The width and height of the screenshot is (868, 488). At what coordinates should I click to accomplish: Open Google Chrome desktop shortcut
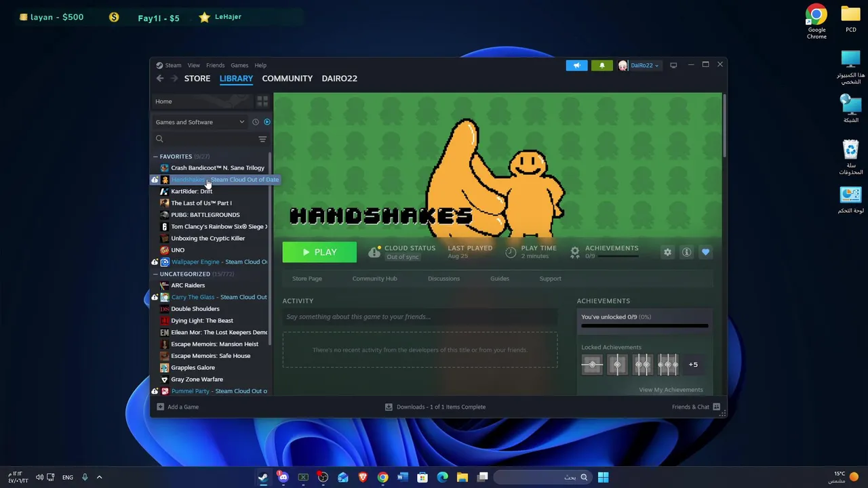coord(816,22)
